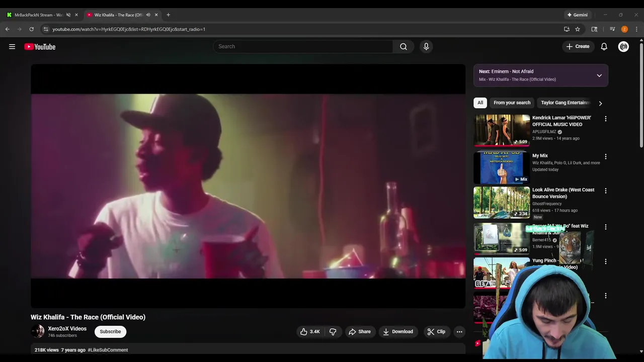Open the Chrome profile avatar
Screen dimensions: 644x362
(624, 29)
